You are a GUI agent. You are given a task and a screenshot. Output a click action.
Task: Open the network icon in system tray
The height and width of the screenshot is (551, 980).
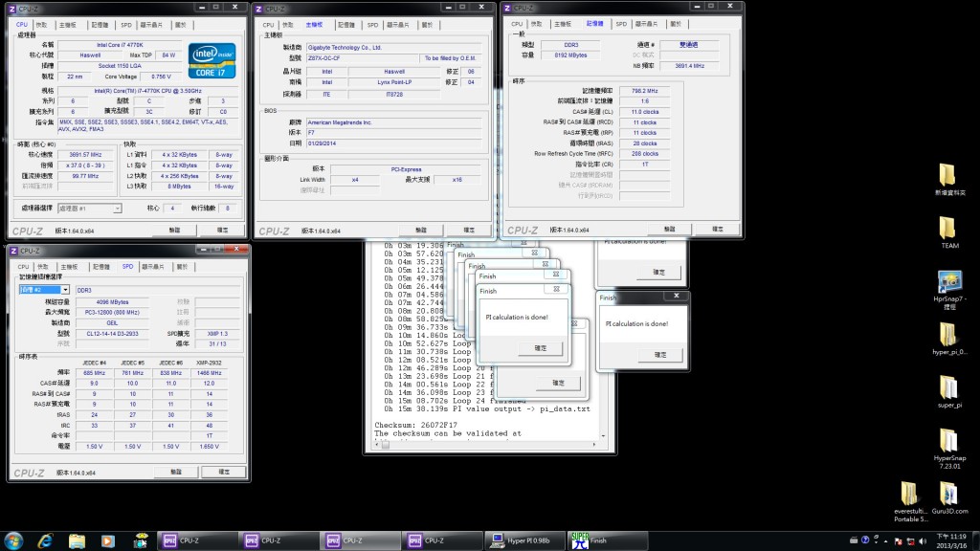(910, 541)
